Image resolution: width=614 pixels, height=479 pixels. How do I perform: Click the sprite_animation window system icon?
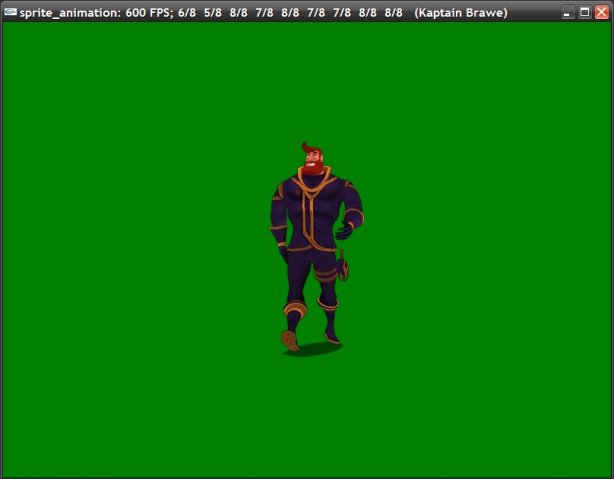click(x=10, y=12)
